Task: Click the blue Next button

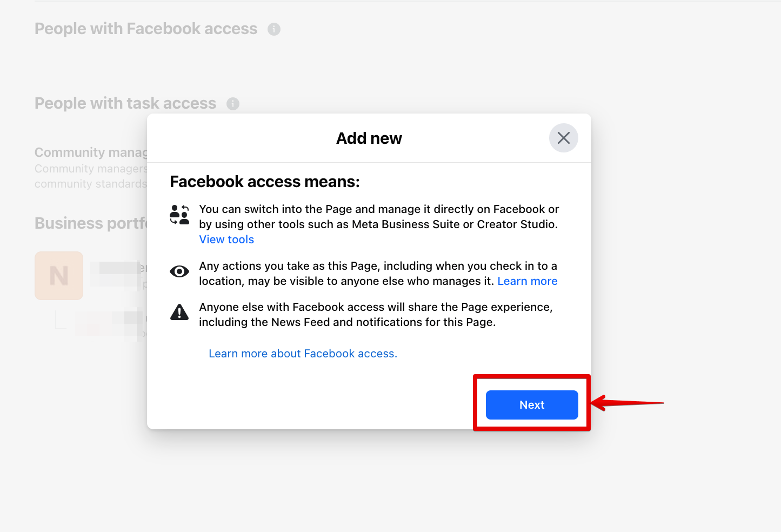Action: 532,405
